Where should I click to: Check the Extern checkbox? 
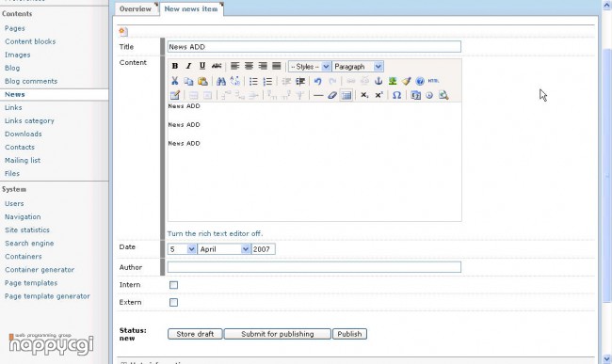coord(173,303)
